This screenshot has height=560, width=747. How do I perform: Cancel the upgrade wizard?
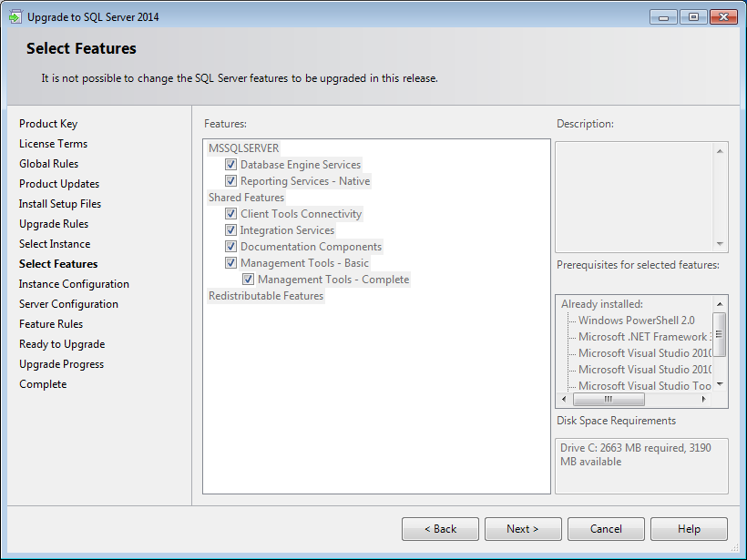(606, 529)
